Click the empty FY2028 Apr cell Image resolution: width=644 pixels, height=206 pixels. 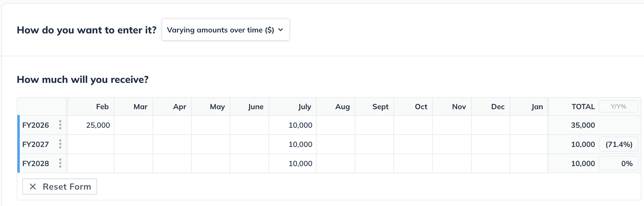click(x=172, y=164)
